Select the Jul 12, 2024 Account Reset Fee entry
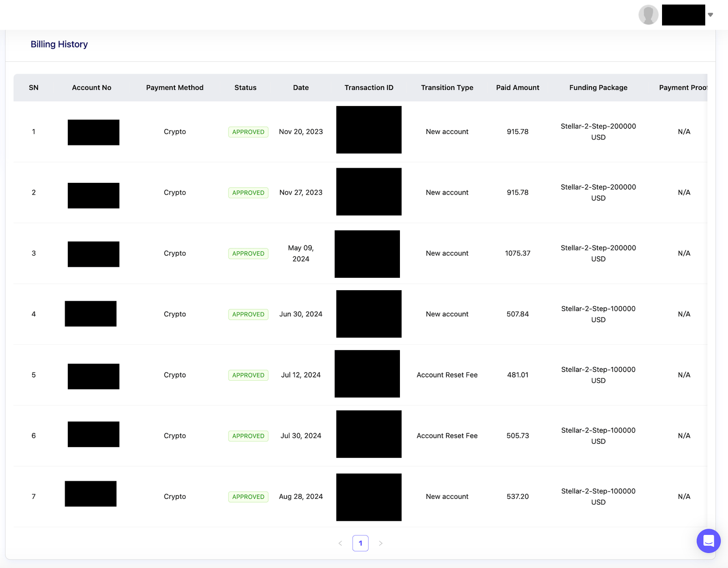Viewport: 728px width, 568px height. [x=447, y=375]
